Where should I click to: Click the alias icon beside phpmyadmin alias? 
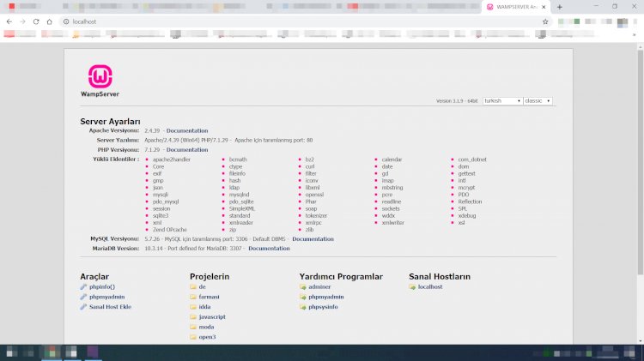[x=303, y=297]
